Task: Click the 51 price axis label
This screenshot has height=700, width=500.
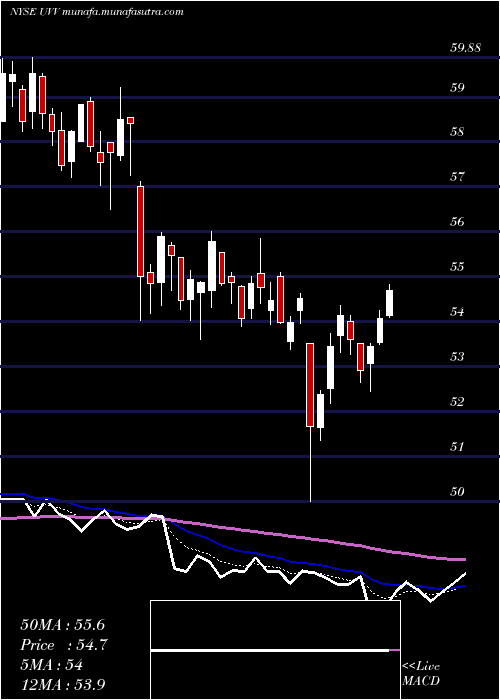Action: (x=457, y=446)
